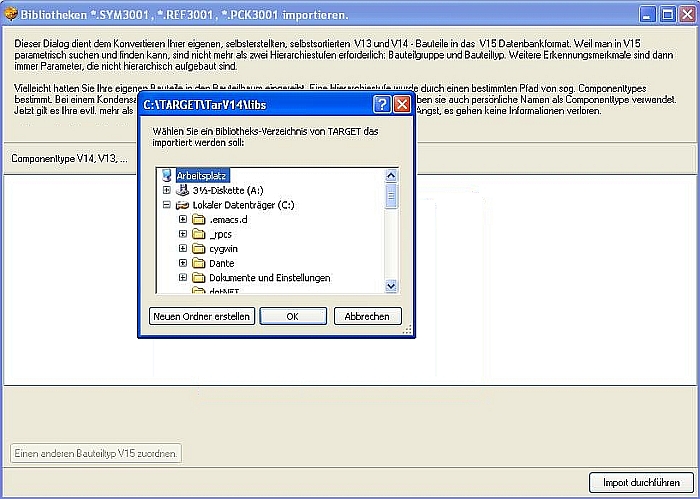Expand the cygwin folder tree node
This screenshot has height=499, width=700.
tap(183, 248)
